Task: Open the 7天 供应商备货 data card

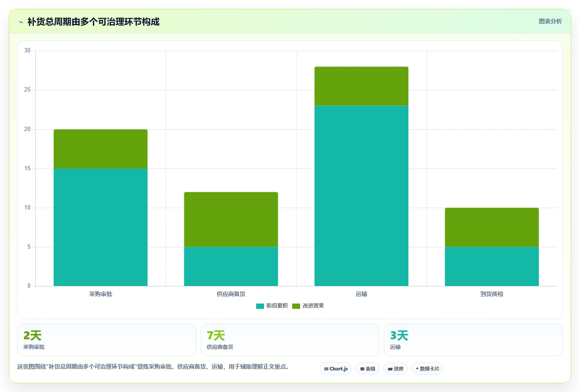Action: pos(290,340)
